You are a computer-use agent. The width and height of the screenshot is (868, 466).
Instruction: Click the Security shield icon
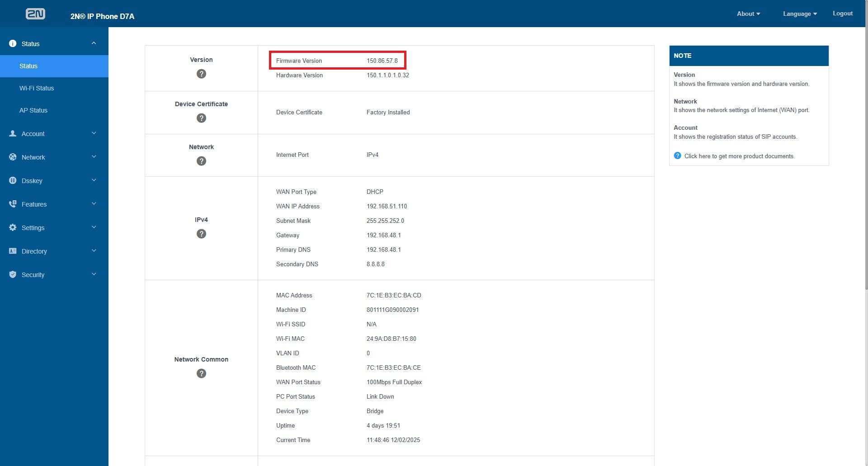point(13,274)
